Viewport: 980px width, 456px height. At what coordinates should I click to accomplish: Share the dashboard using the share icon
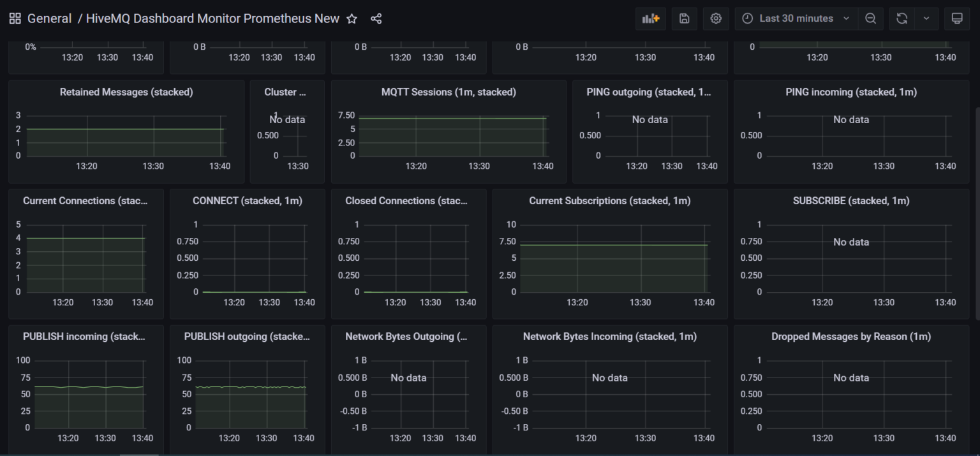(376, 18)
